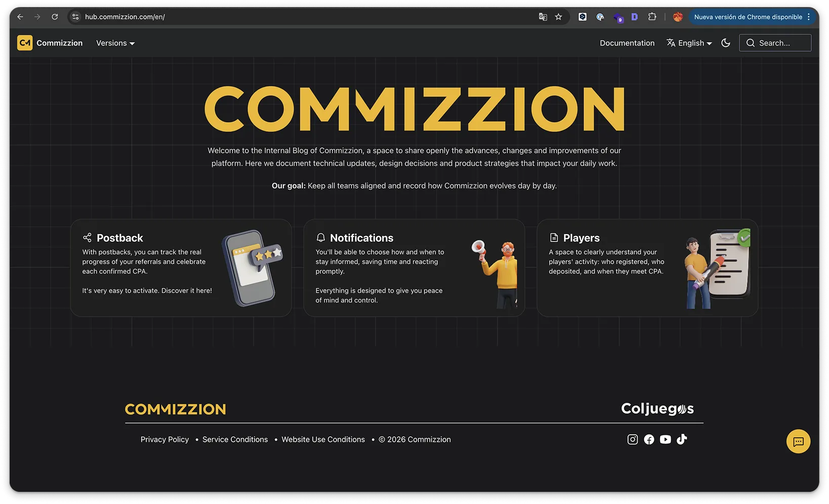This screenshot has width=829, height=504.
Task: Open the Players card
Action: point(647,268)
